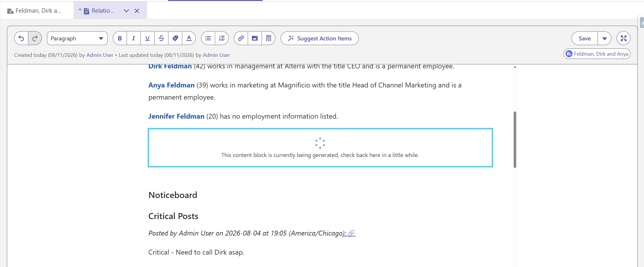Viewport: 644px width, 267px height.
Task: Insert a bulleted list
Action: pos(208,38)
